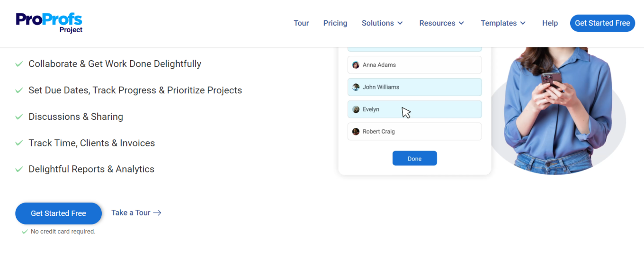Screen dimensions: 644x260
Task: Follow the Take a Tour link
Action: [x=136, y=213]
